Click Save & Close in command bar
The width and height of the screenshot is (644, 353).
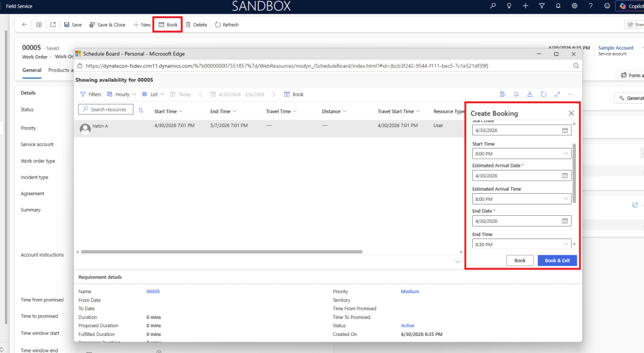click(x=107, y=25)
